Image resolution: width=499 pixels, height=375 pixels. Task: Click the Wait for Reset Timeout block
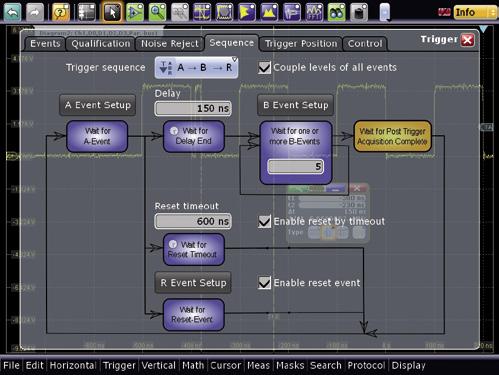click(194, 249)
